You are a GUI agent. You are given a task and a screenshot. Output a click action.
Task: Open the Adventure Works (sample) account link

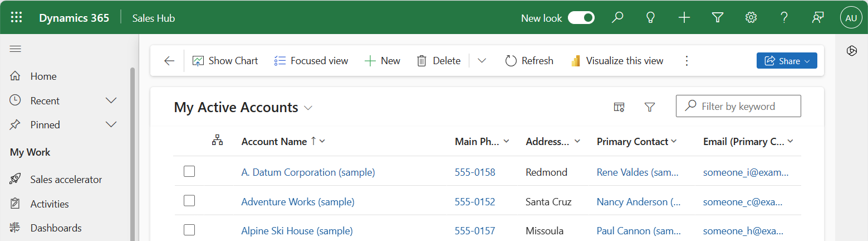coord(297,201)
